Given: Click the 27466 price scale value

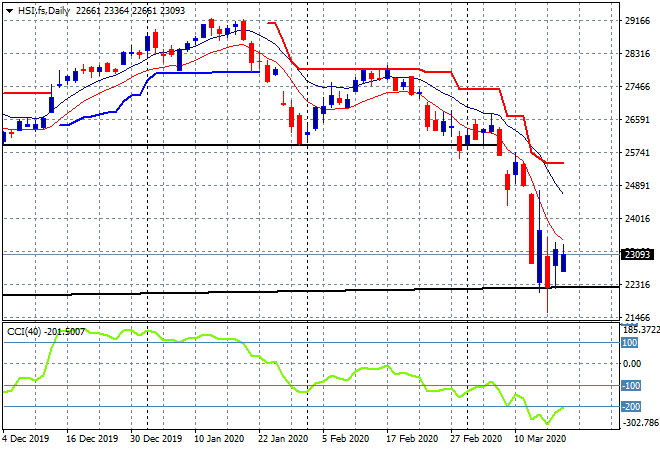Looking at the screenshot, I should pyautogui.click(x=637, y=87).
